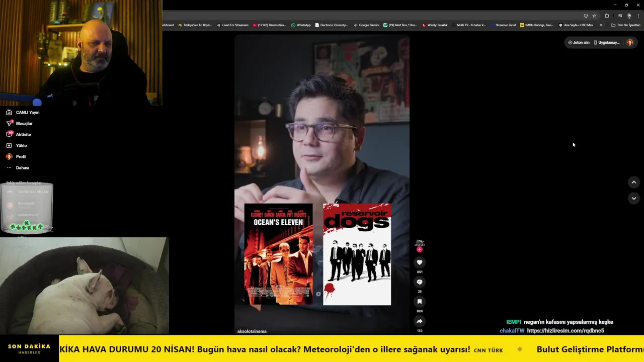Open Google Gemini bookmark
This screenshot has height=362, width=644.
point(366,25)
